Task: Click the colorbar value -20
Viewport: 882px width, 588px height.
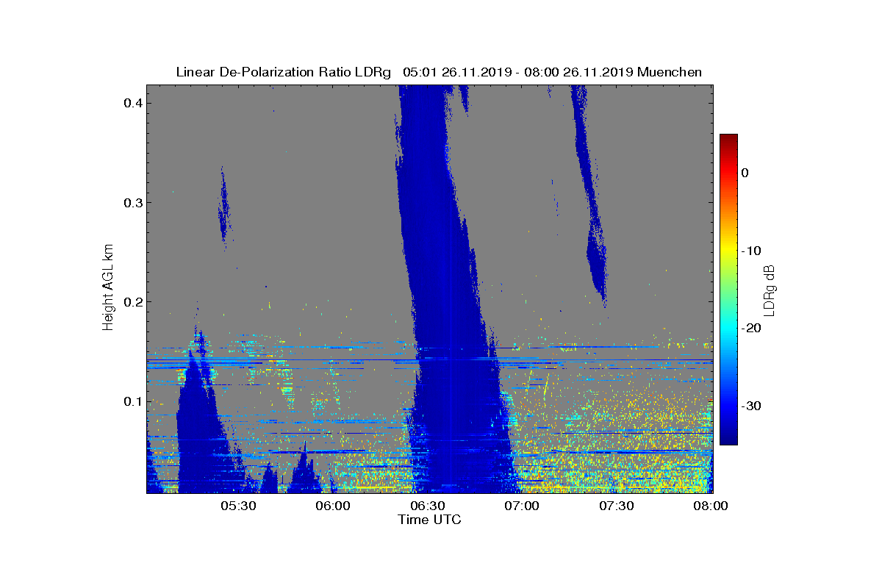Action: 751,328
